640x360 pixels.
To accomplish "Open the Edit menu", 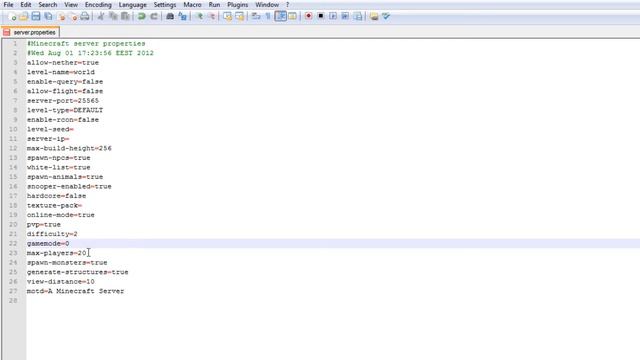I will pyautogui.click(x=25, y=5).
